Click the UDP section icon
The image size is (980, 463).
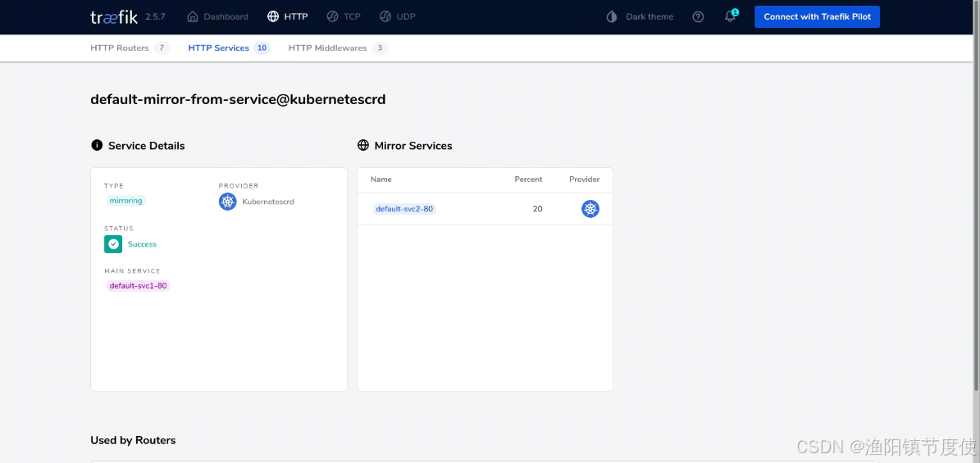[x=385, y=17]
